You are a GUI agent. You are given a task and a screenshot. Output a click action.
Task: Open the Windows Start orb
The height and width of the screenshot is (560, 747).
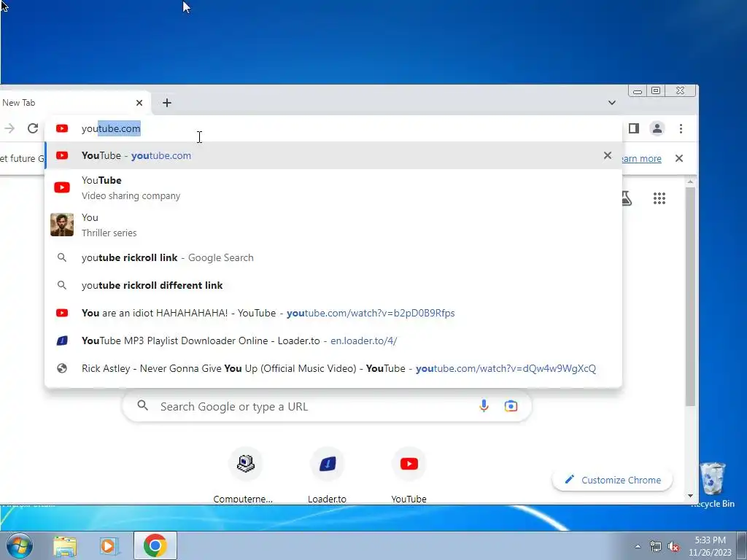point(20,545)
